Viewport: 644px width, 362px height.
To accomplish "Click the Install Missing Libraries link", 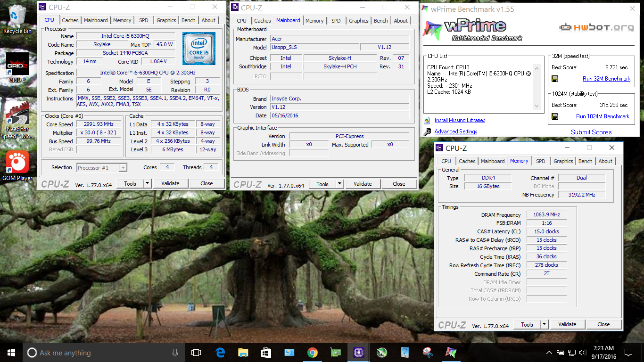I will (460, 120).
